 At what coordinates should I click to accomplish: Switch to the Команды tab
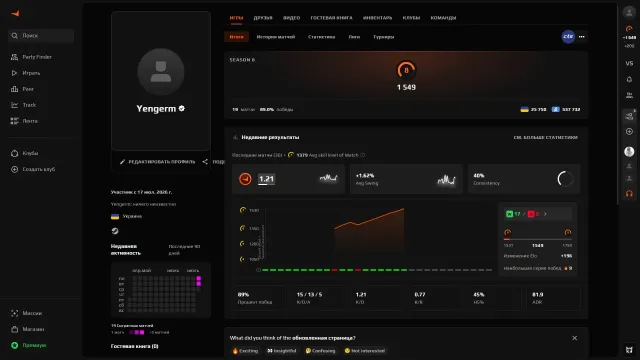443,18
